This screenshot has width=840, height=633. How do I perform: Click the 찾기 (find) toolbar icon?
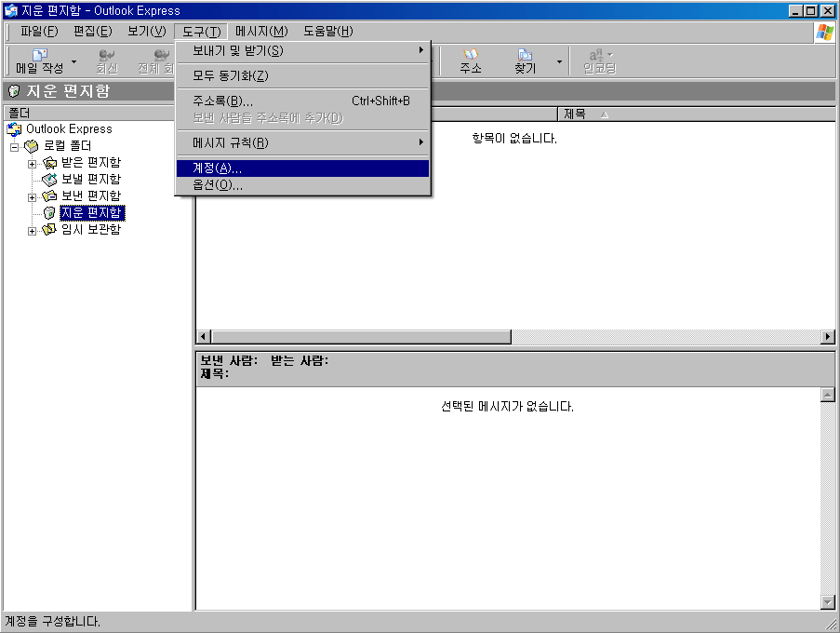click(525, 55)
